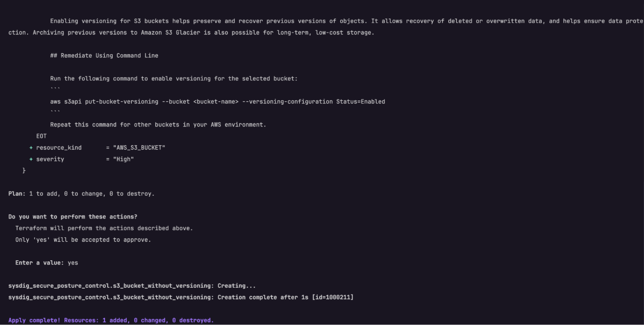Click the "AWS_S3_BUCKET" value
Viewport: 644px width, 325px height.
point(139,148)
